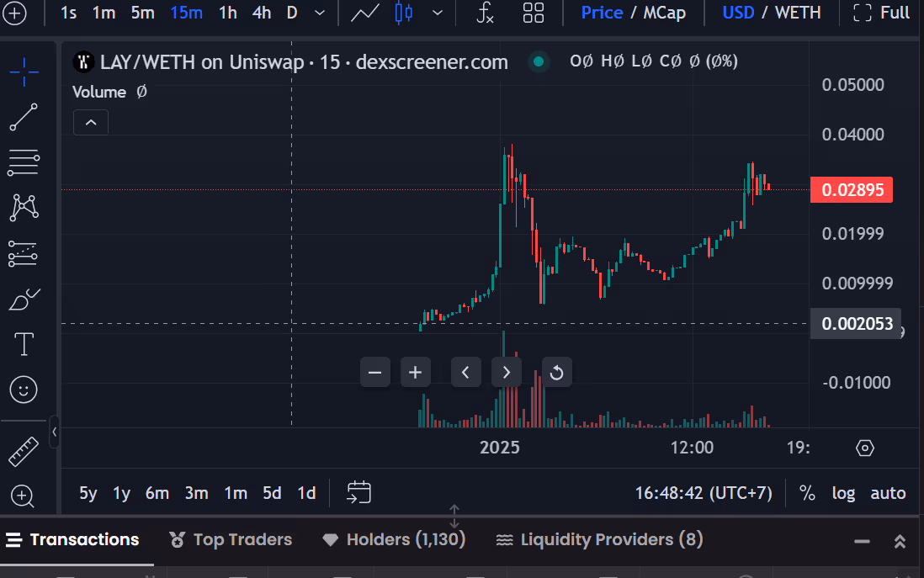This screenshot has width=924, height=578.
Task: Set the chart range to 5d
Action: click(x=272, y=493)
